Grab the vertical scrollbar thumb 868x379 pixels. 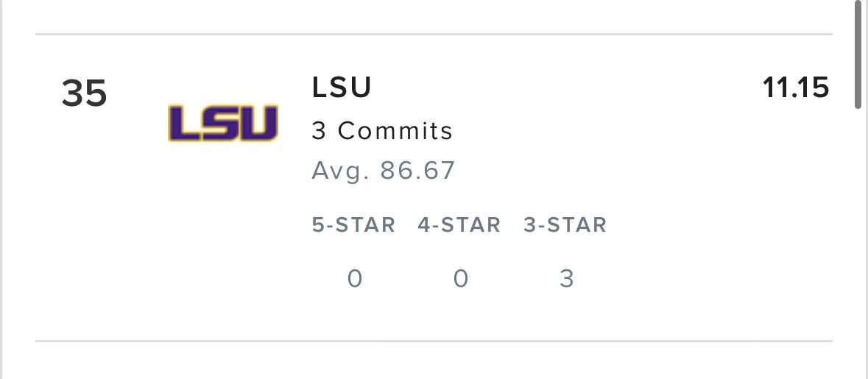pos(858,54)
